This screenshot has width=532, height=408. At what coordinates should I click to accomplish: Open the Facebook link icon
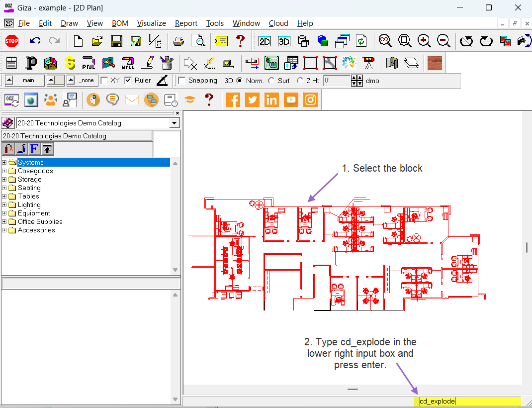[233, 100]
